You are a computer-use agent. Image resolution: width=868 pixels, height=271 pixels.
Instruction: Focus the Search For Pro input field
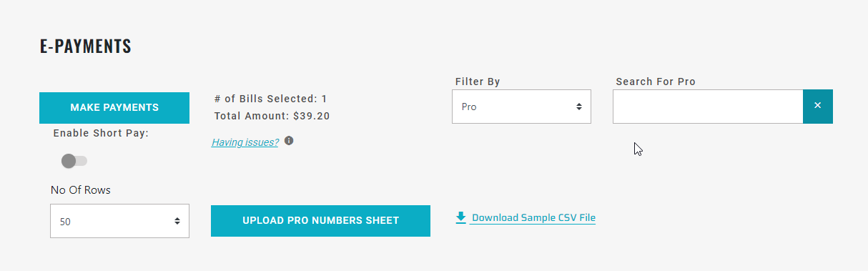(x=708, y=107)
